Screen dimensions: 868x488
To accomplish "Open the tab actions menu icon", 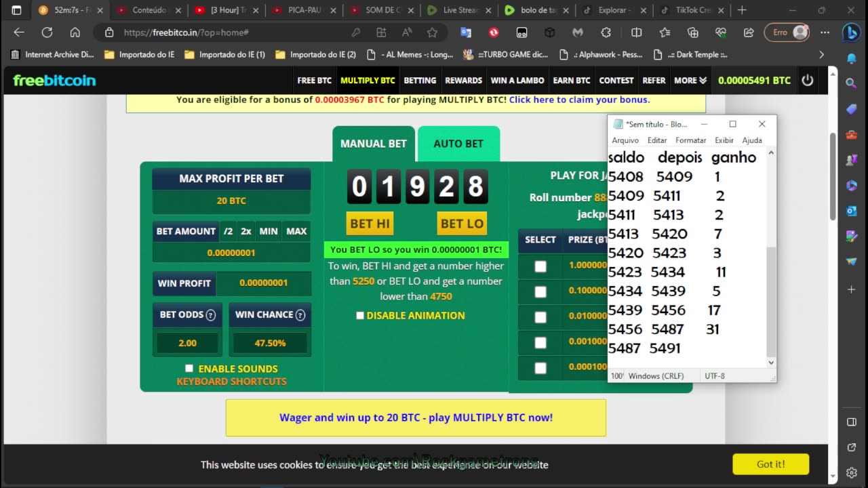I will click(17, 10).
